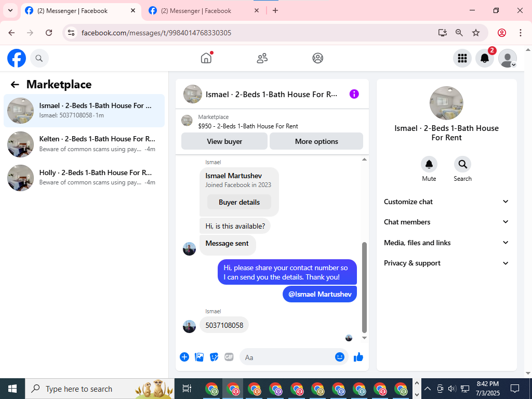532x399 pixels.
Task: Attach a photo with the image icon
Action: point(199,357)
